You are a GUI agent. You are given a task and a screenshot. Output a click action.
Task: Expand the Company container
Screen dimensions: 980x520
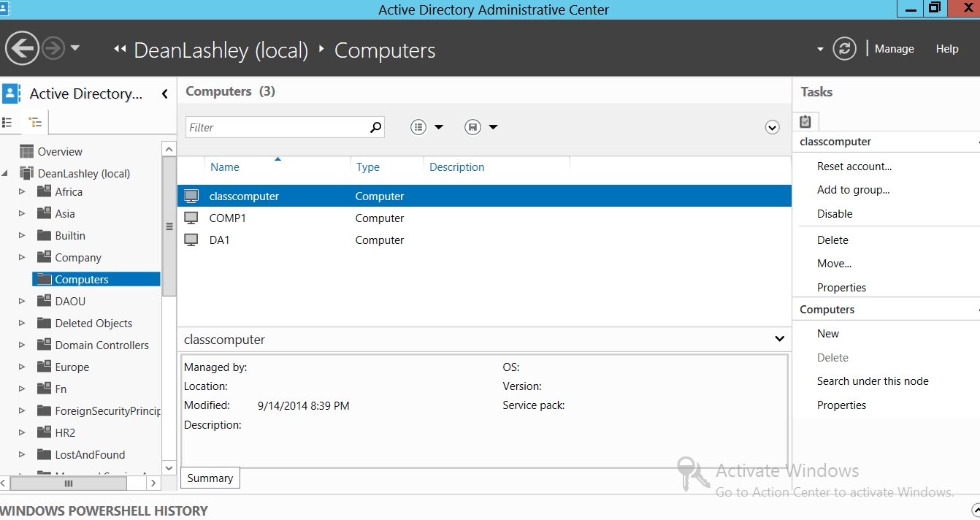22,257
